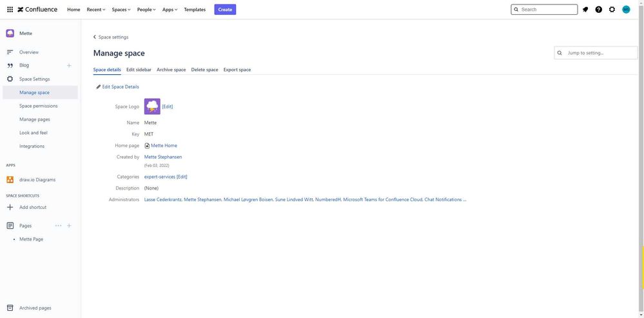Screen dimensions: 644x318
Task: Open the app switcher grid icon
Action: click(10, 10)
